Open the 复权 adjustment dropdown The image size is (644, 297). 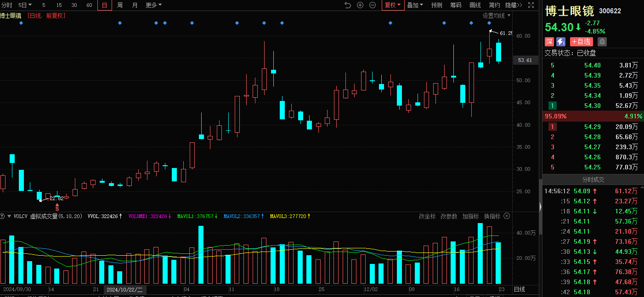[393, 5]
